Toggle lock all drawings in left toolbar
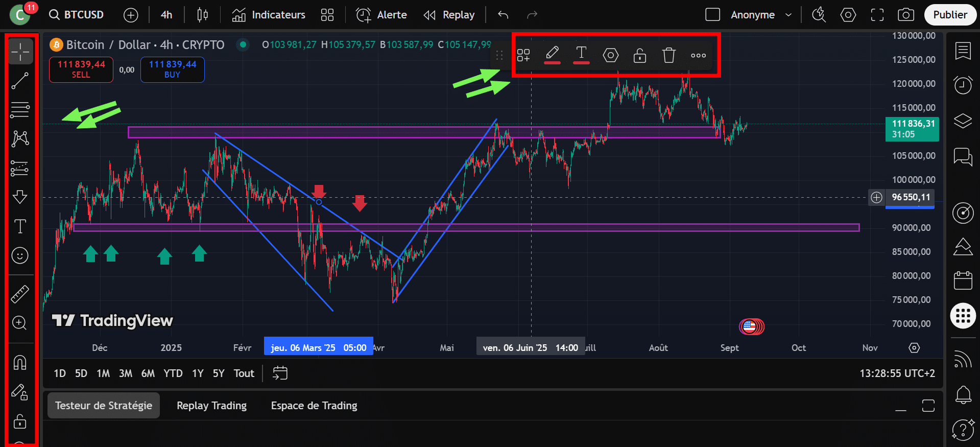The width and height of the screenshot is (980, 447). pyautogui.click(x=20, y=421)
